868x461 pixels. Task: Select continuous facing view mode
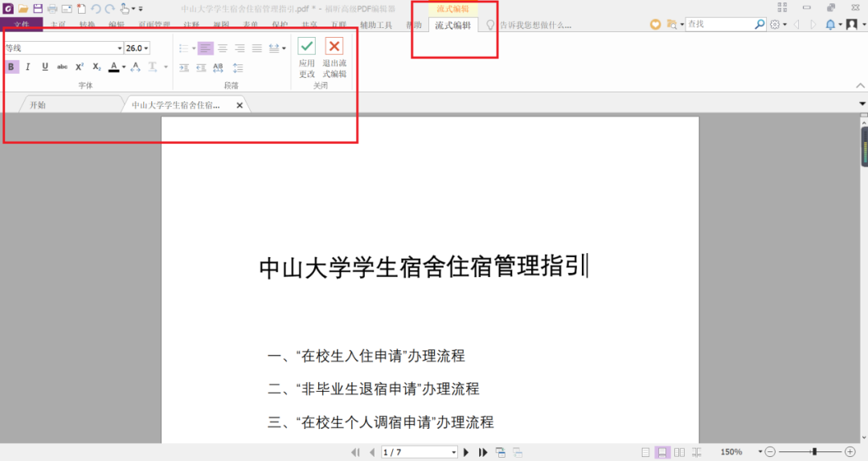696,452
